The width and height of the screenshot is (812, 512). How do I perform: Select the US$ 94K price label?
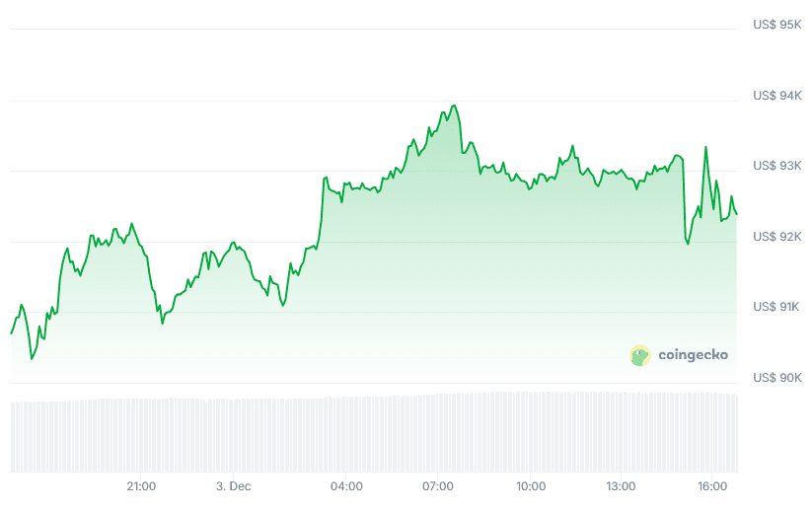coord(776,96)
